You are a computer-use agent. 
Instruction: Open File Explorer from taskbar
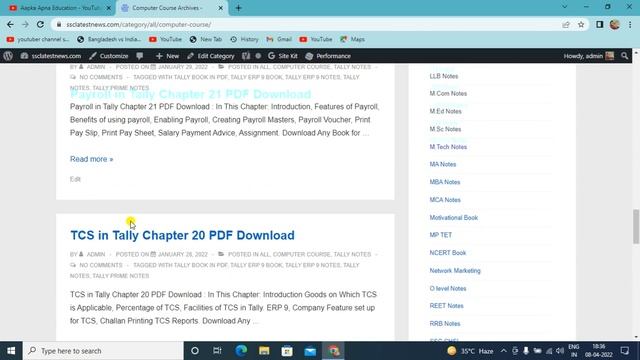[264, 351]
